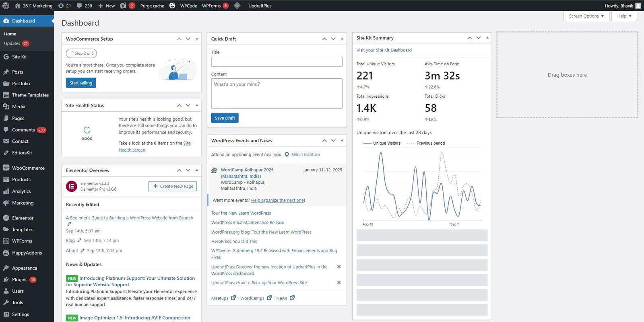
Task: Open the Meetups external link
Action: (x=223, y=298)
